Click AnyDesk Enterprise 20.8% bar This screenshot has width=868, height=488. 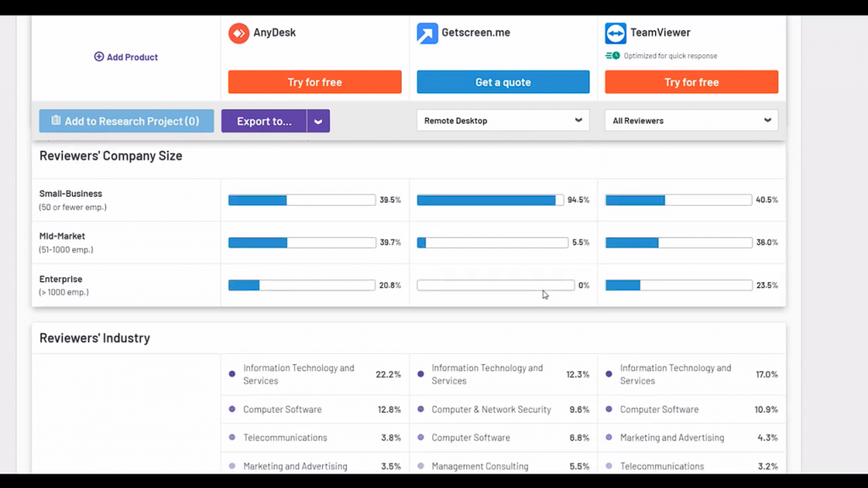click(x=302, y=285)
